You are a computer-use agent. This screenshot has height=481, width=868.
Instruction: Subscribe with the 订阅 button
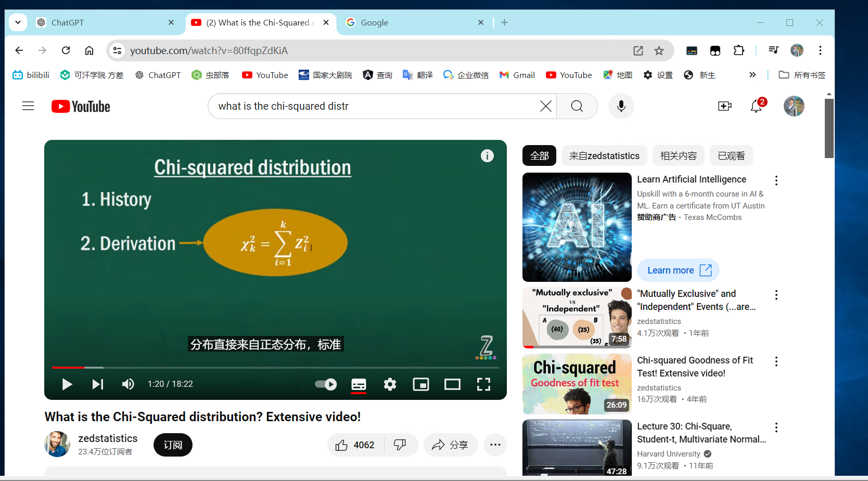pyautogui.click(x=173, y=445)
